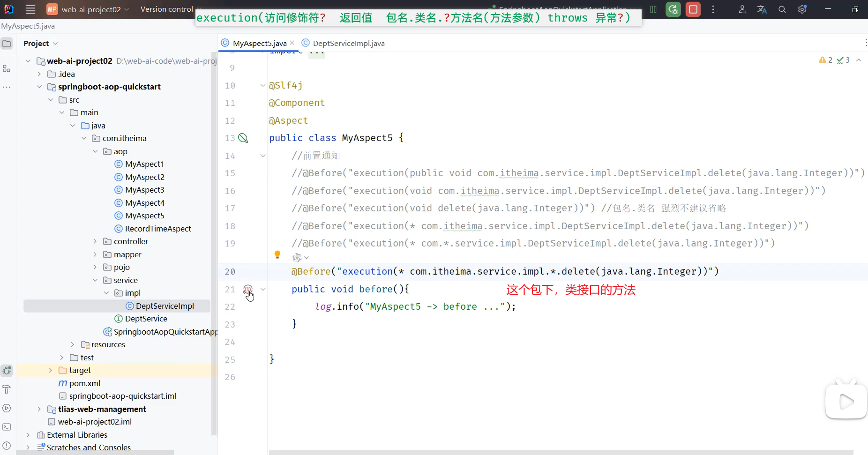Expand External Libraries node
Image resolution: width=868 pixels, height=455 pixels.
[x=28, y=435]
